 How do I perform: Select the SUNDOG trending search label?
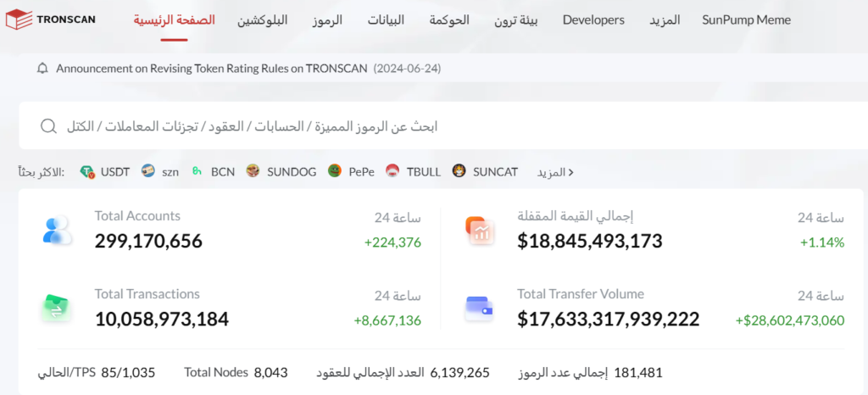292,172
